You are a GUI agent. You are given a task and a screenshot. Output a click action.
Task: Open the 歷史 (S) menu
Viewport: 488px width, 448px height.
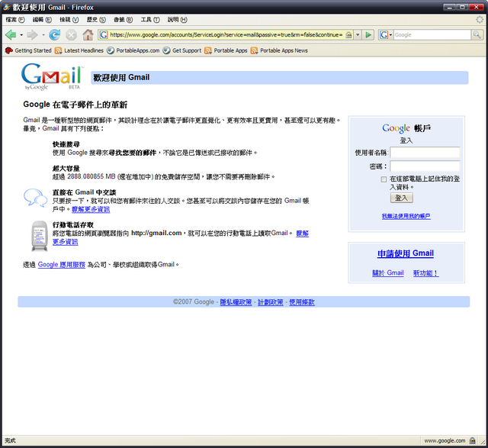click(x=96, y=20)
